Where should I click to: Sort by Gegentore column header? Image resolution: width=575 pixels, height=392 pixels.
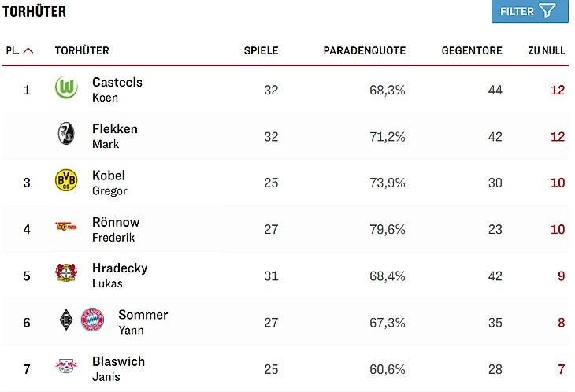coord(471,50)
